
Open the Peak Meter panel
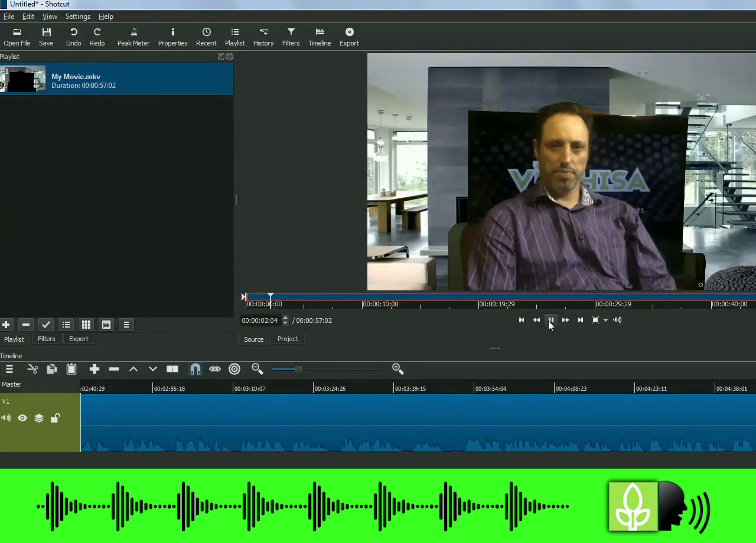point(133,37)
